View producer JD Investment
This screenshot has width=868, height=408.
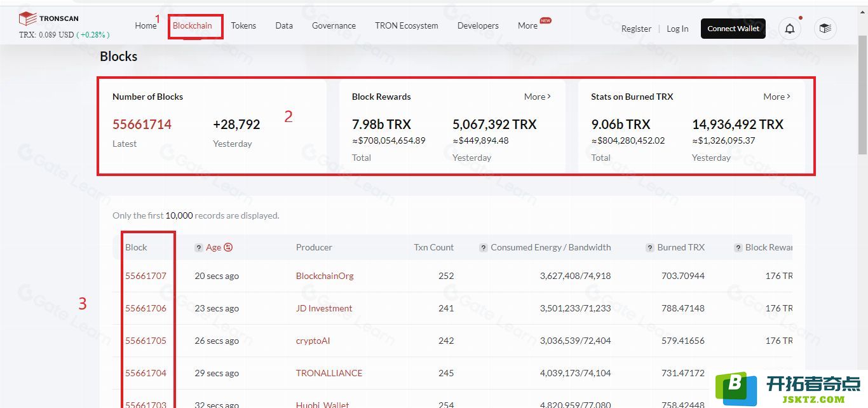(324, 308)
